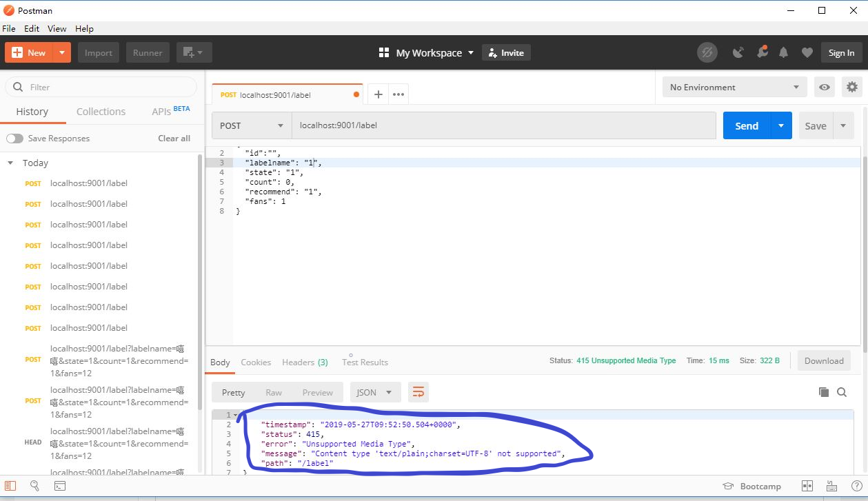Click the status 415 Unsupported Media Type text
The image size is (868, 501).
626,360
